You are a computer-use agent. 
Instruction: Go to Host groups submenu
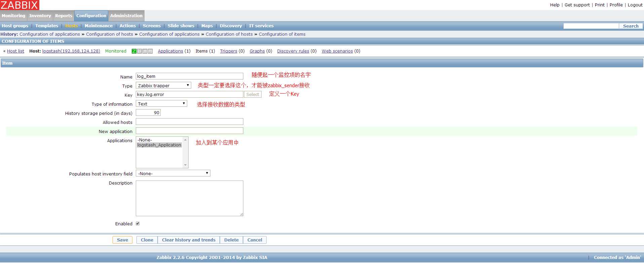[x=15, y=26]
